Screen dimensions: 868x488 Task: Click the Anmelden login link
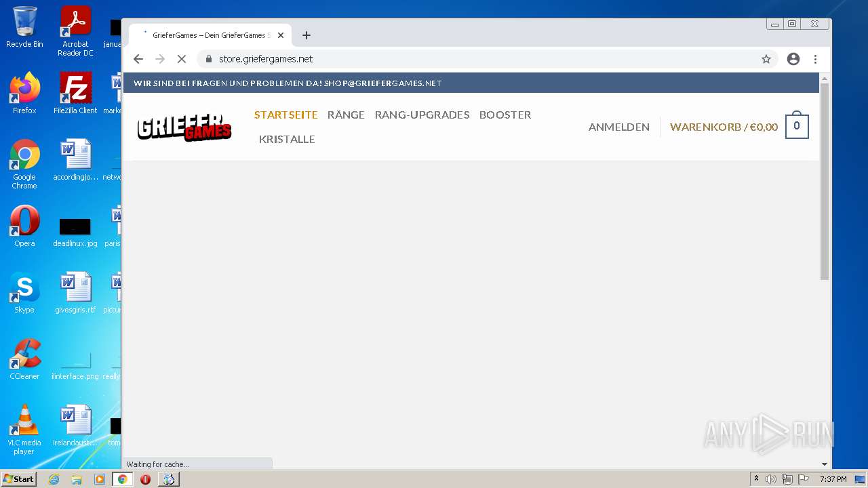point(619,127)
